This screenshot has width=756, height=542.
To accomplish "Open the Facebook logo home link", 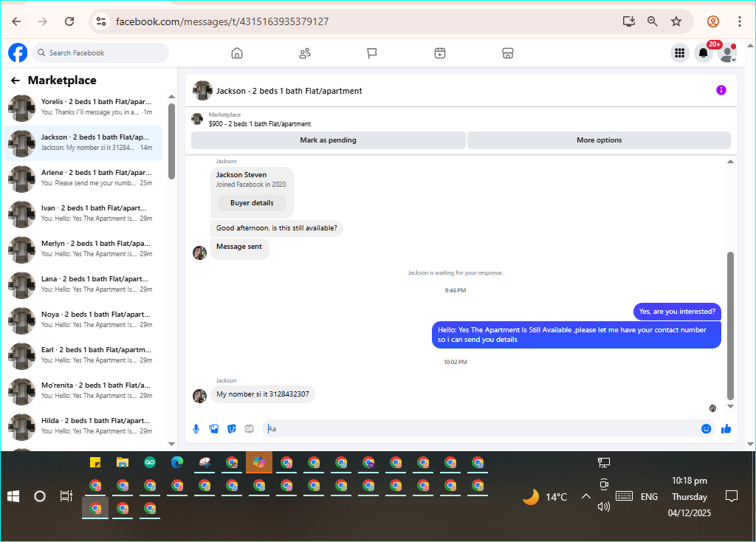I will tap(18, 52).
